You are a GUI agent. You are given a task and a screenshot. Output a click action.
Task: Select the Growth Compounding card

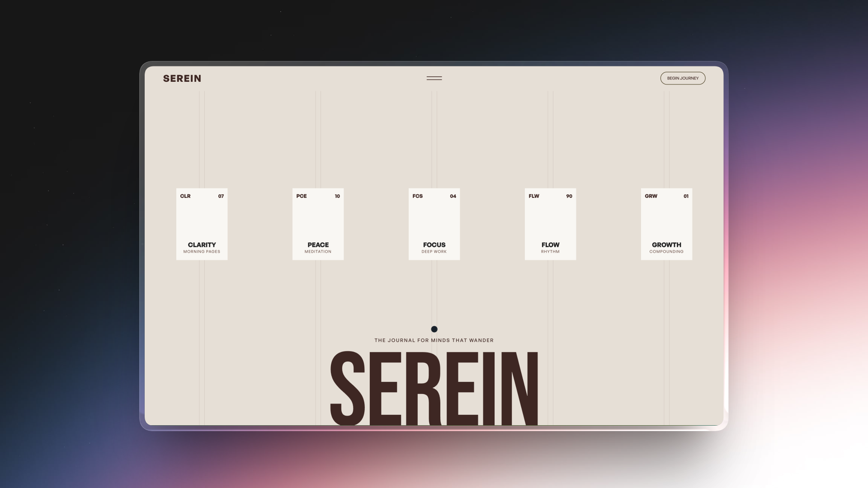tap(666, 224)
